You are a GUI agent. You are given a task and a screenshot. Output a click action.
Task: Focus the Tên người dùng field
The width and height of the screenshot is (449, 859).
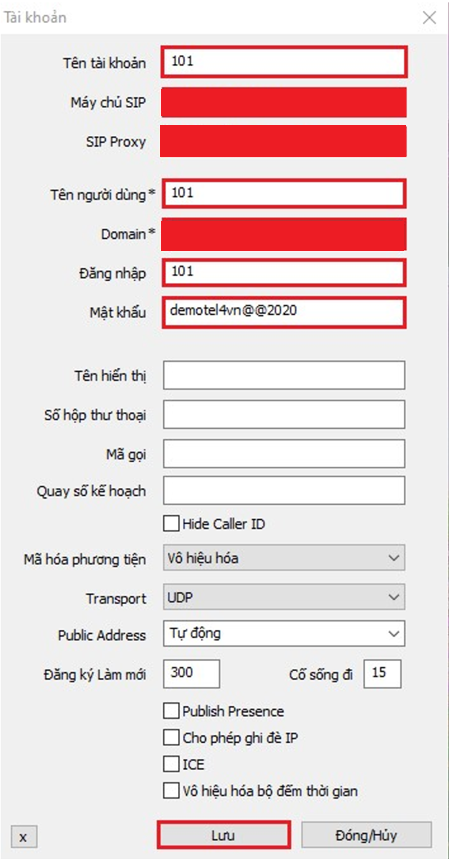284,193
